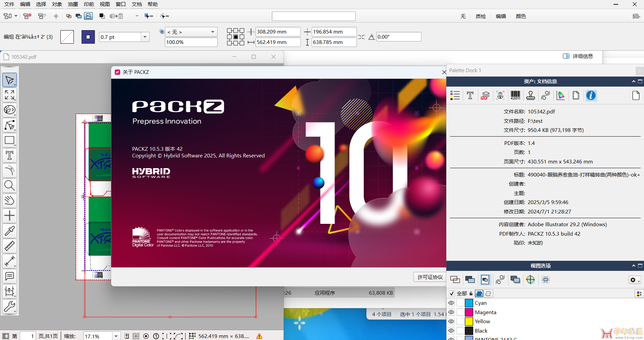Check the box beside Yellow
The height and width of the screenshot is (340, 644).
(x=460, y=322)
